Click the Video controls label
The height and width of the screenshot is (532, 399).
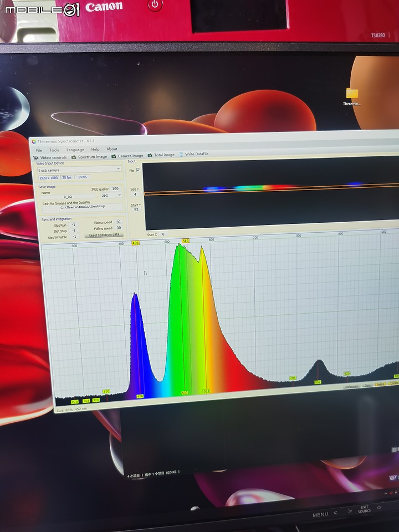pyautogui.click(x=53, y=157)
